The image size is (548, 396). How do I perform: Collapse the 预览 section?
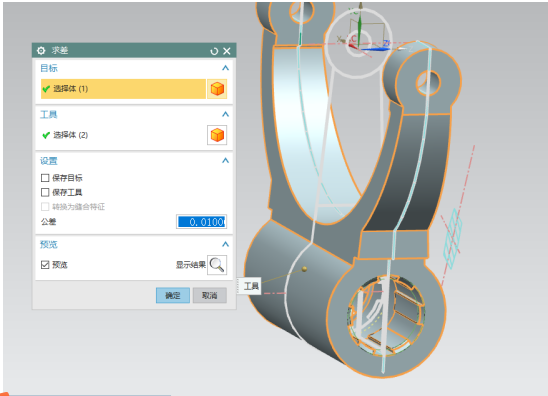click(225, 244)
